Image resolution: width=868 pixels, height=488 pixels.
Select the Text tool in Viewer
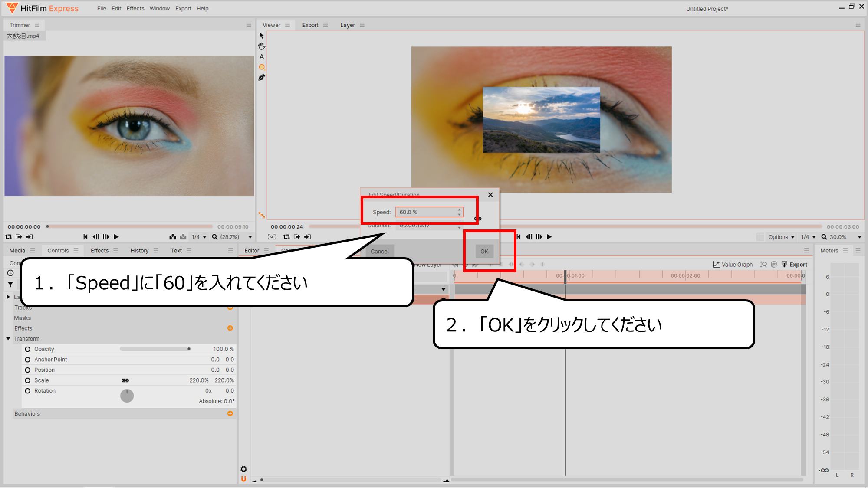pyautogui.click(x=261, y=56)
